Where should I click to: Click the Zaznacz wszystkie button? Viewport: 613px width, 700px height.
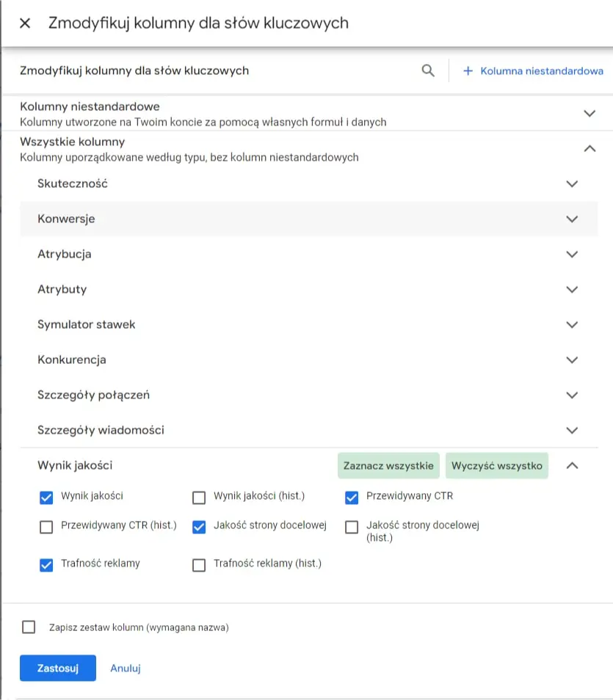tap(388, 466)
